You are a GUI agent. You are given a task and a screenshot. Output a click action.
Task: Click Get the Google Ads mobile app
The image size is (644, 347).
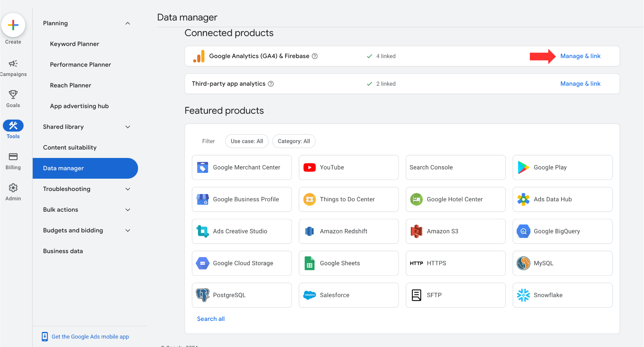(x=90, y=337)
